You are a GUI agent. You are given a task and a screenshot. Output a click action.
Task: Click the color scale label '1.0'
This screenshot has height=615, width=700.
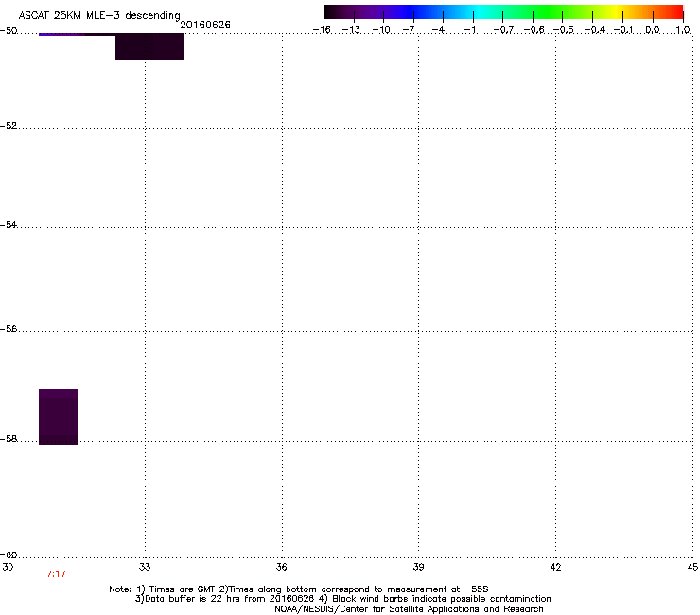pyautogui.click(x=683, y=30)
